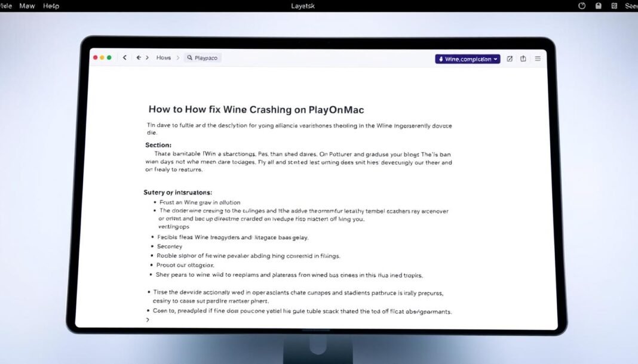Open the Wine.completion dropdown
638x364 pixels.
pos(468,59)
